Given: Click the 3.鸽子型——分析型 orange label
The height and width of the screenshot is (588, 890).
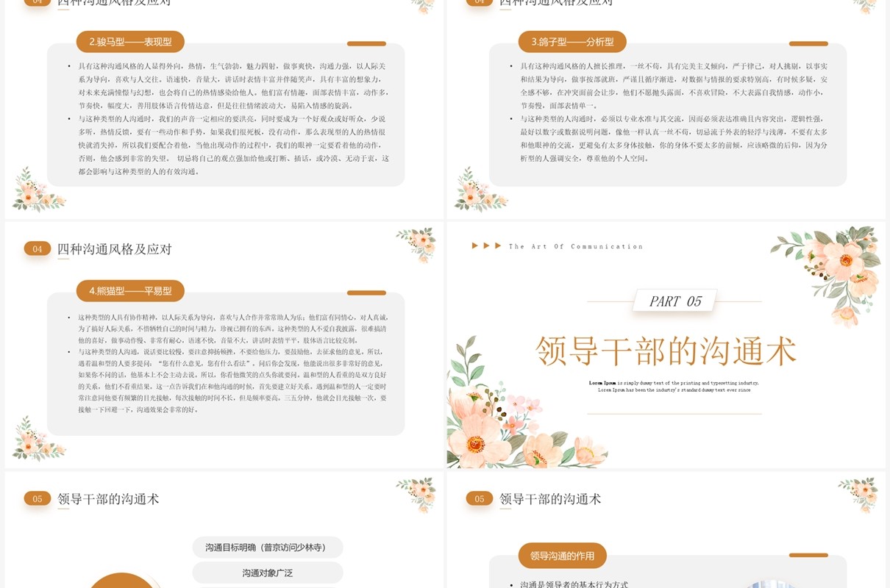Looking at the screenshot, I should click(x=572, y=42).
